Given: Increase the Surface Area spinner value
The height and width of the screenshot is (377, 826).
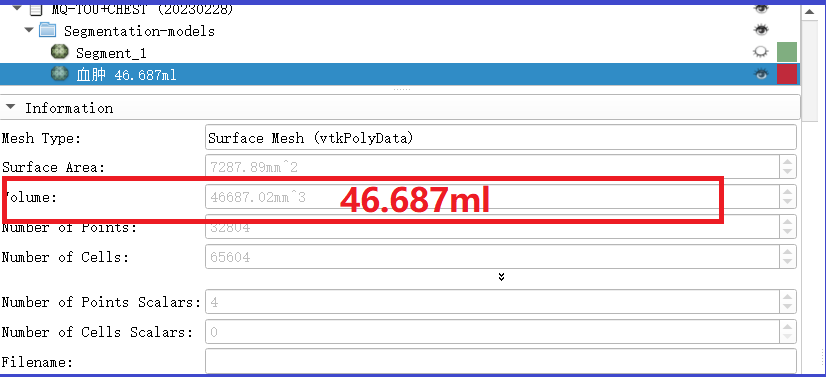Looking at the screenshot, I should pyautogui.click(x=787, y=161).
